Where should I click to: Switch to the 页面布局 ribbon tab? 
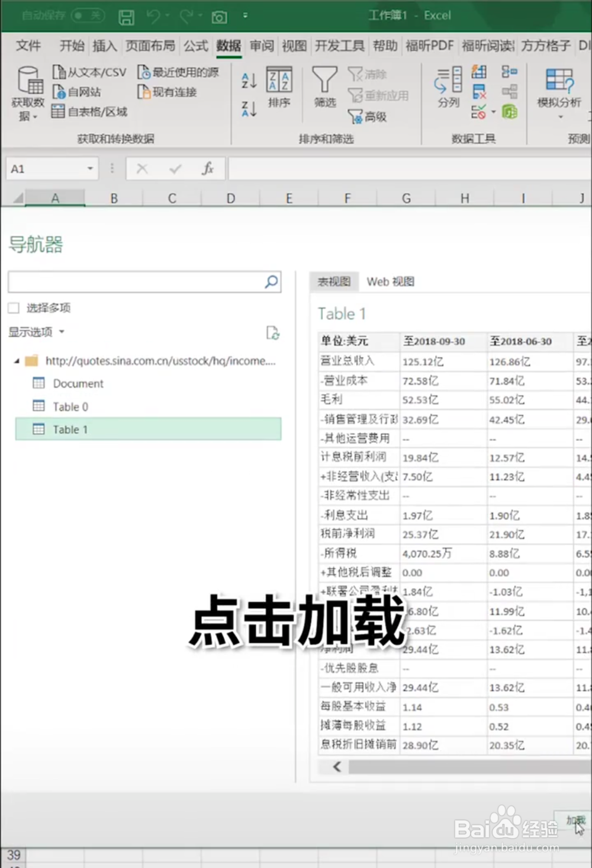(x=150, y=46)
